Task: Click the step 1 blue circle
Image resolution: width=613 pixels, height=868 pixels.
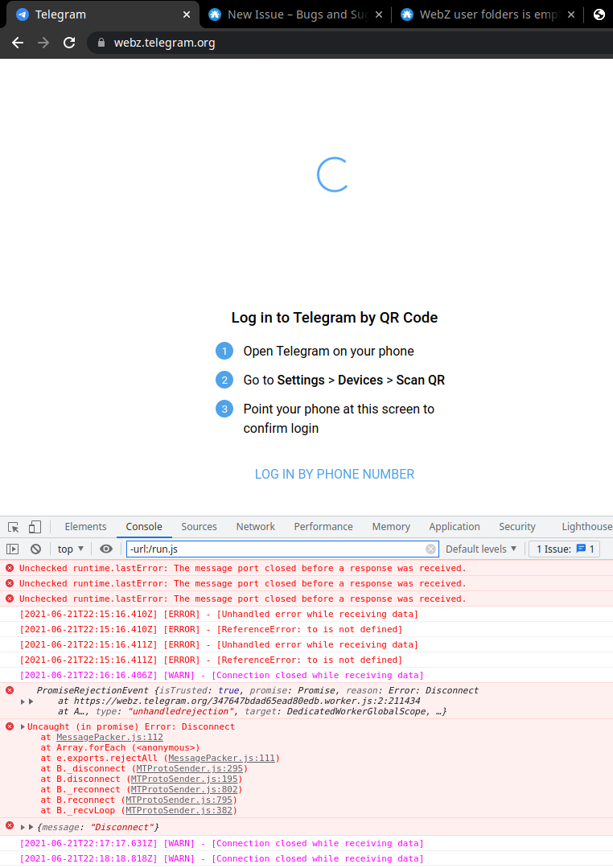Action: (x=224, y=351)
